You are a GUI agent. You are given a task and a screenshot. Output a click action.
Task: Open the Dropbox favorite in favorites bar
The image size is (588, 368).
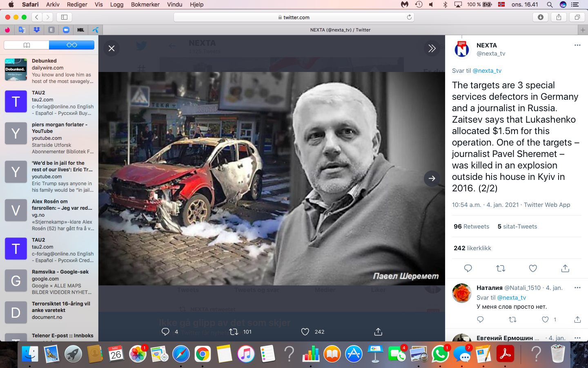37,30
